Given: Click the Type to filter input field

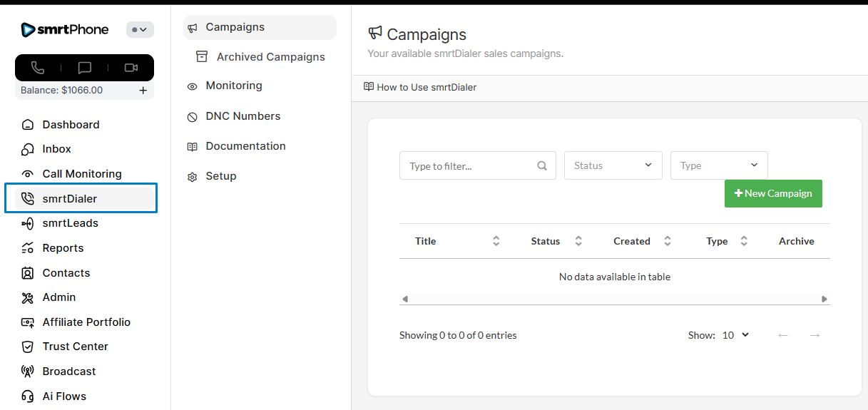Looking at the screenshot, I should tap(468, 165).
